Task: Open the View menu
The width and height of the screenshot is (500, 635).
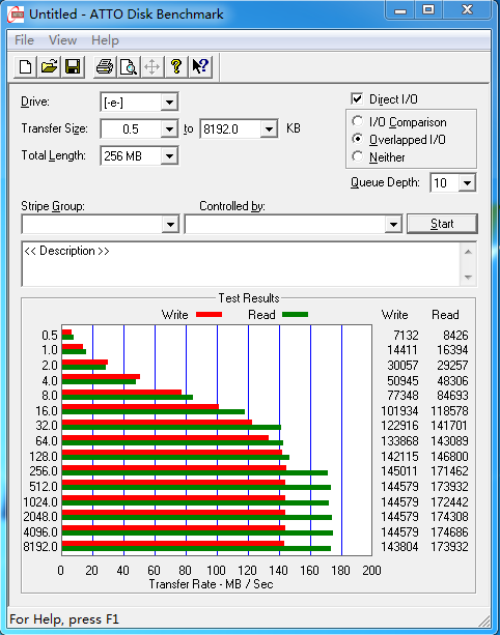Action: (63, 40)
